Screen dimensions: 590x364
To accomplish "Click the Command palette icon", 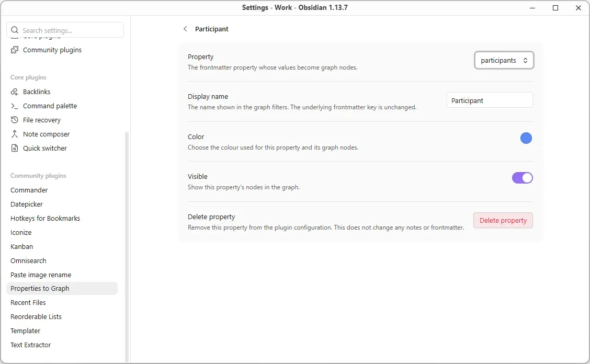I will coord(14,106).
